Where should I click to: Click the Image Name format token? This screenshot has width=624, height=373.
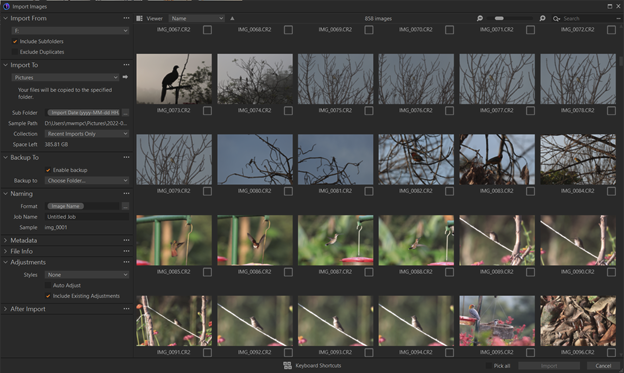pyautogui.click(x=65, y=206)
